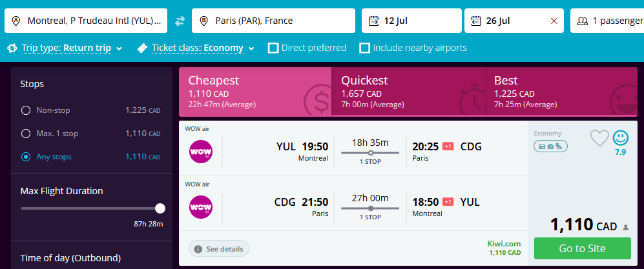644x269 pixels.
Task: Click the 12 Jul departure date field
Action: (x=411, y=21)
